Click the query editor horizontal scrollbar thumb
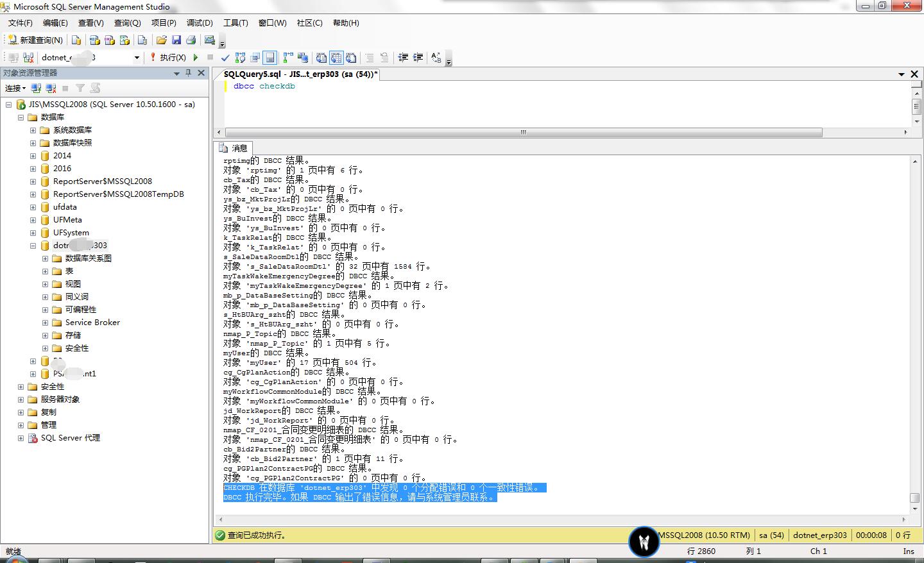 click(523, 132)
